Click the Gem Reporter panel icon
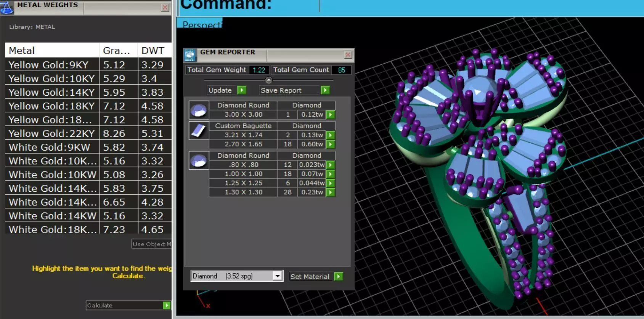Image resolution: width=644 pixels, height=319 pixels. point(190,55)
